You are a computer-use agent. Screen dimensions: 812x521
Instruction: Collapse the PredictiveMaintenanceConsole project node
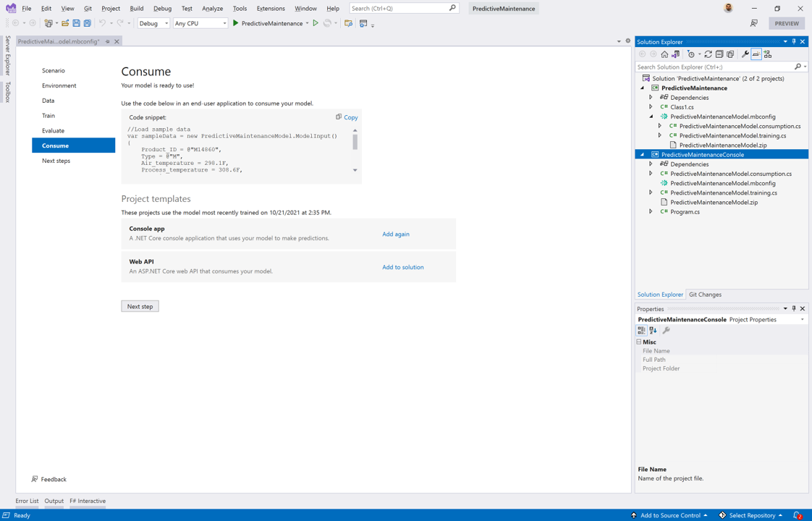click(x=643, y=154)
